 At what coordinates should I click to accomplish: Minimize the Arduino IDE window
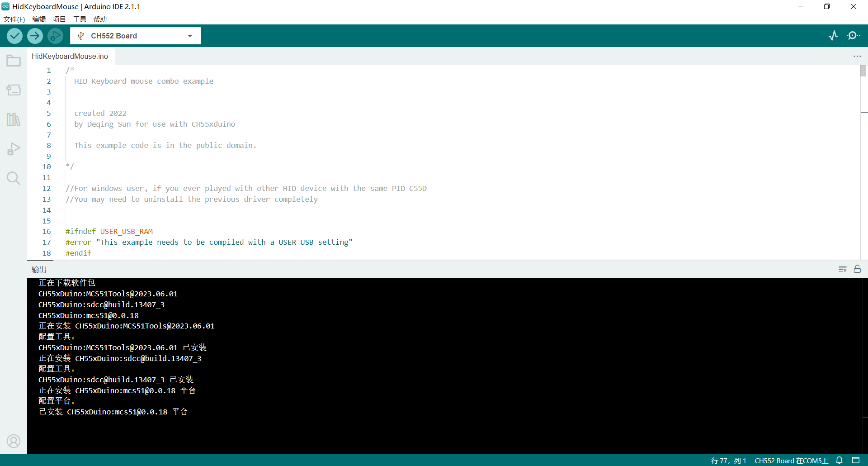tap(801, 6)
